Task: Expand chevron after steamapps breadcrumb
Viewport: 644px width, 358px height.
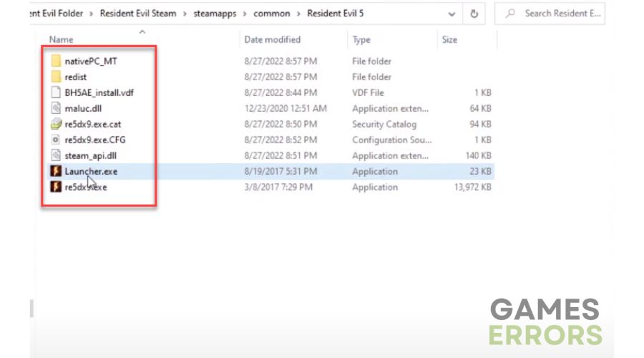Action: (245, 14)
